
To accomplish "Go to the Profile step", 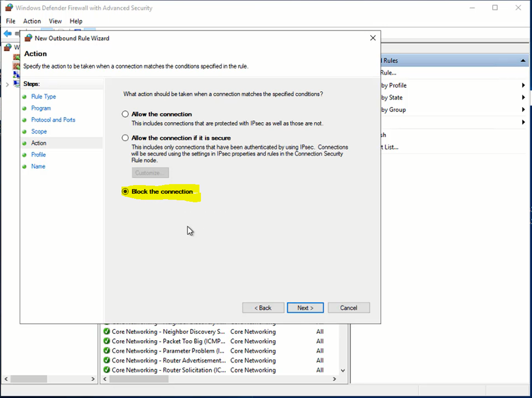I will [38, 155].
